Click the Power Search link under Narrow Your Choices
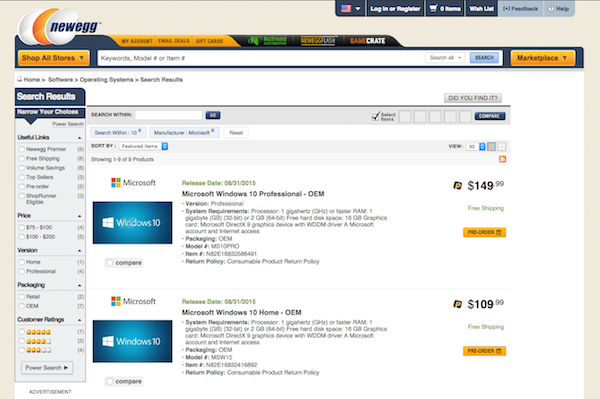Image resolution: width=600 pixels, height=399 pixels. [68, 124]
